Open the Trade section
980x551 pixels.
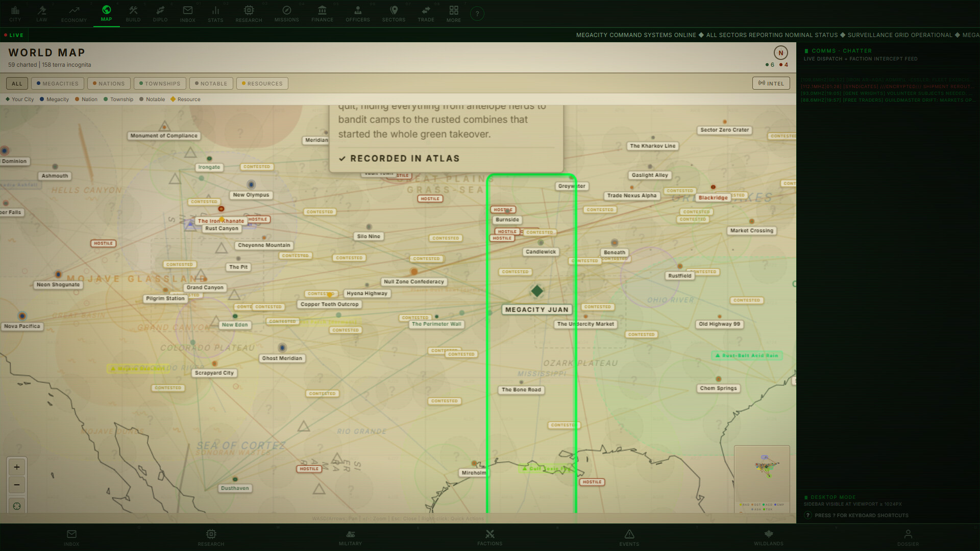coord(426,14)
